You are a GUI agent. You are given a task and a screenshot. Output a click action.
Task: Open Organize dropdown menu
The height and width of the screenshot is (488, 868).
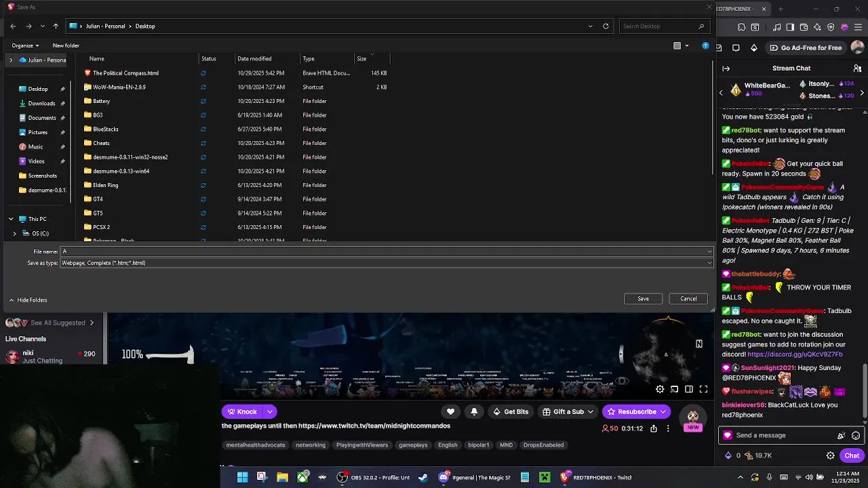click(x=25, y=45)
